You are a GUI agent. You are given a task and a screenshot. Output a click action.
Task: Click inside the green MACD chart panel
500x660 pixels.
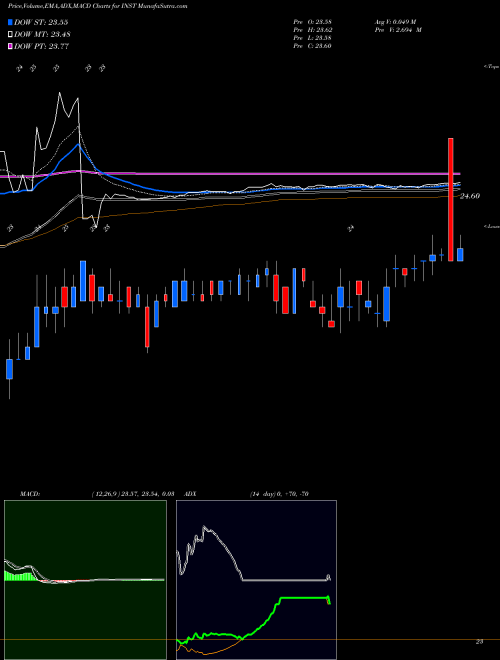coord(85,580)
